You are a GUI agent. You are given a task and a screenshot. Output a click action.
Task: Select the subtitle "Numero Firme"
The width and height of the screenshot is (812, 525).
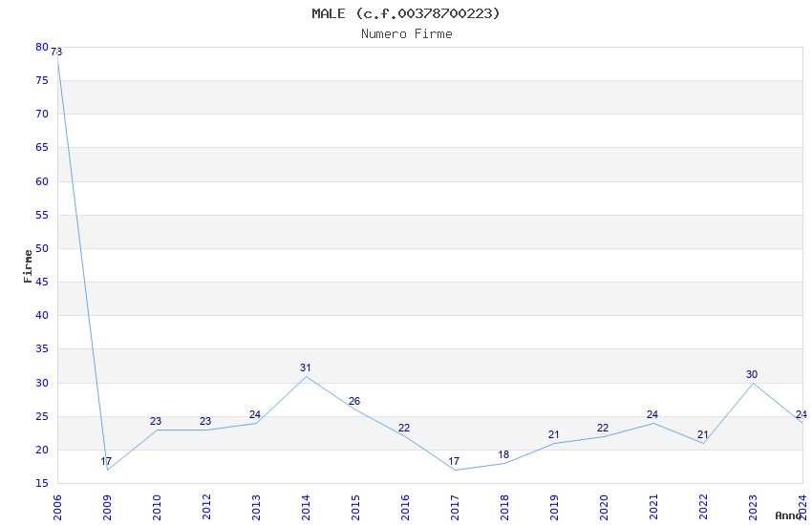407,34
